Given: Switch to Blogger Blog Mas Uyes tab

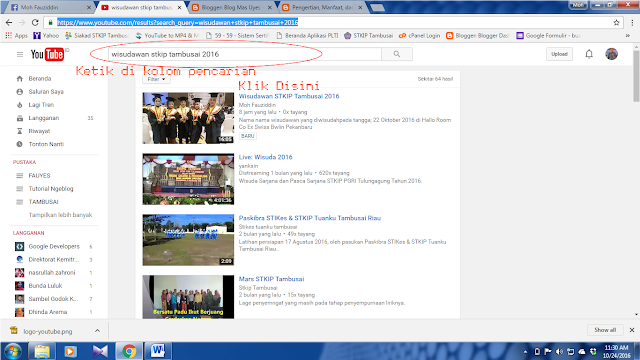Looking at the screenshot, I should tap(232, 7).
